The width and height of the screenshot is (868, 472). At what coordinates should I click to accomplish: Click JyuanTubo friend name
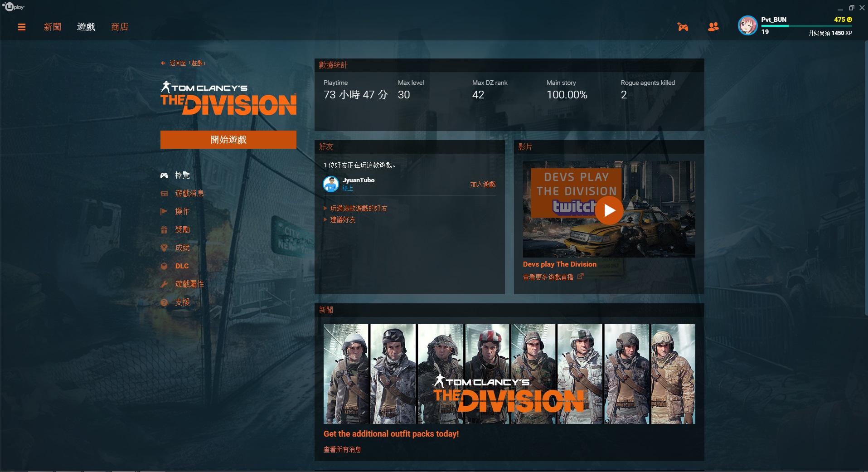coord(359,180)
